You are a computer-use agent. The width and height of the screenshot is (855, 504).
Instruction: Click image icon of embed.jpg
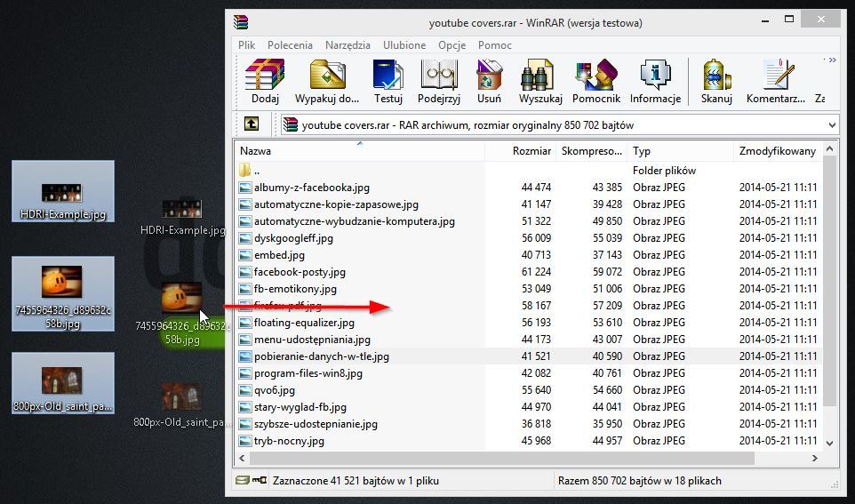tap(244, 255)
